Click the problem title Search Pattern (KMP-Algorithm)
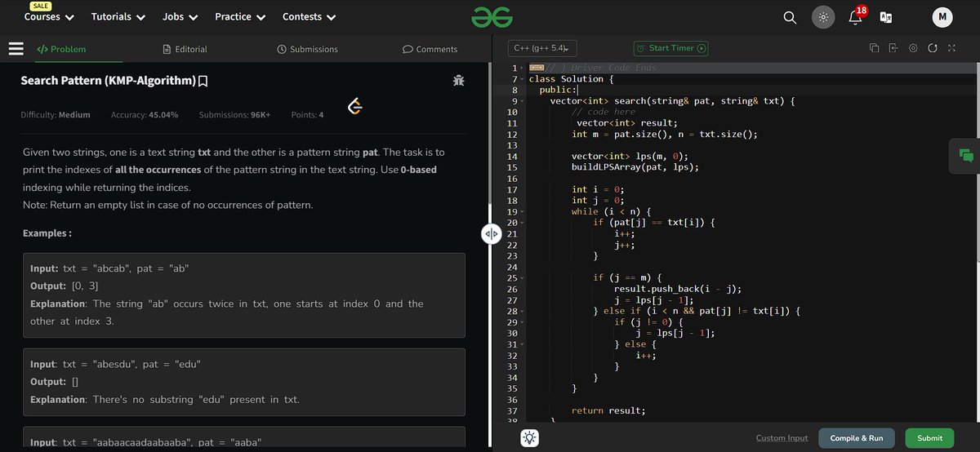 [108, 81]
